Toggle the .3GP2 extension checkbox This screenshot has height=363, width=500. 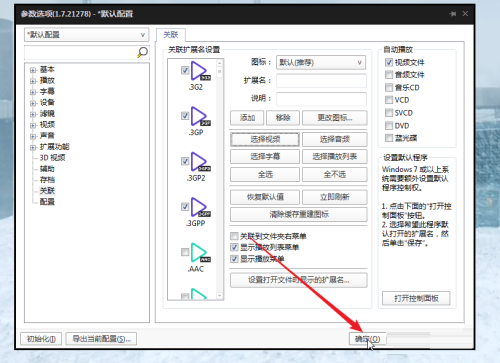point(185,161)
